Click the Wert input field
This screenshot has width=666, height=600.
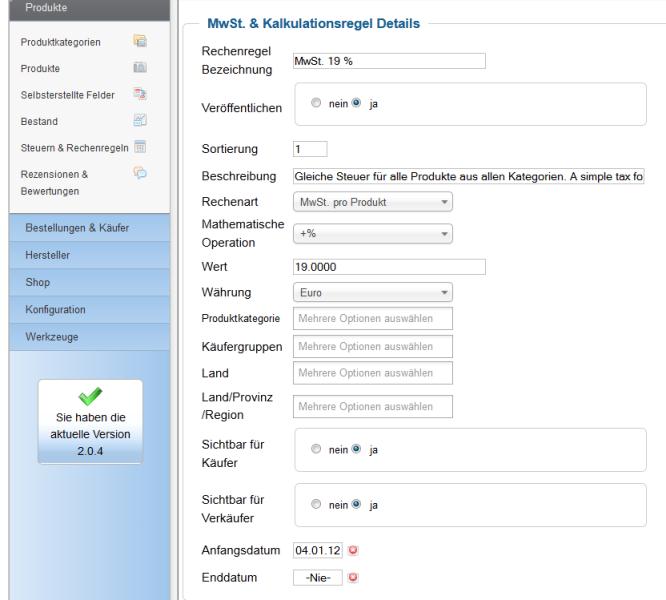coord(388,266)
